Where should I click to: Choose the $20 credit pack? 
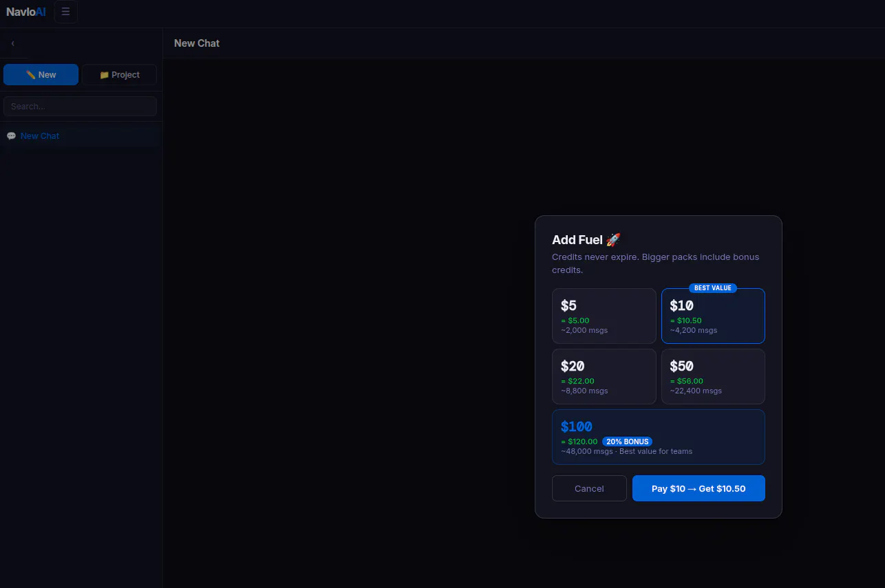tap(604, 376)
